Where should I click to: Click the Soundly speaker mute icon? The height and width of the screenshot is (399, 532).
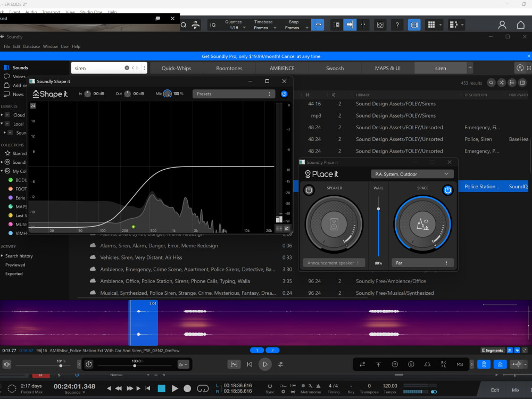pyautogui.click(x=7, y=364)
